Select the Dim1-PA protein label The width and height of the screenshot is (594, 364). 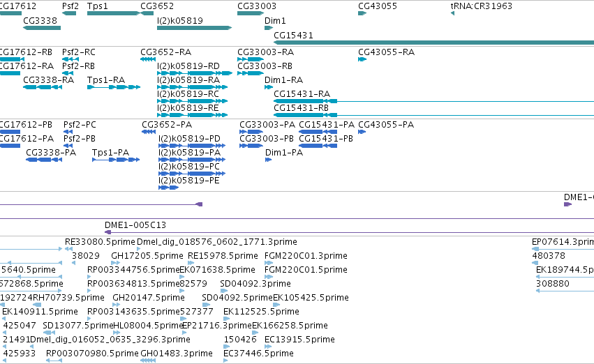pyautogui.click(x=284, y=153)
